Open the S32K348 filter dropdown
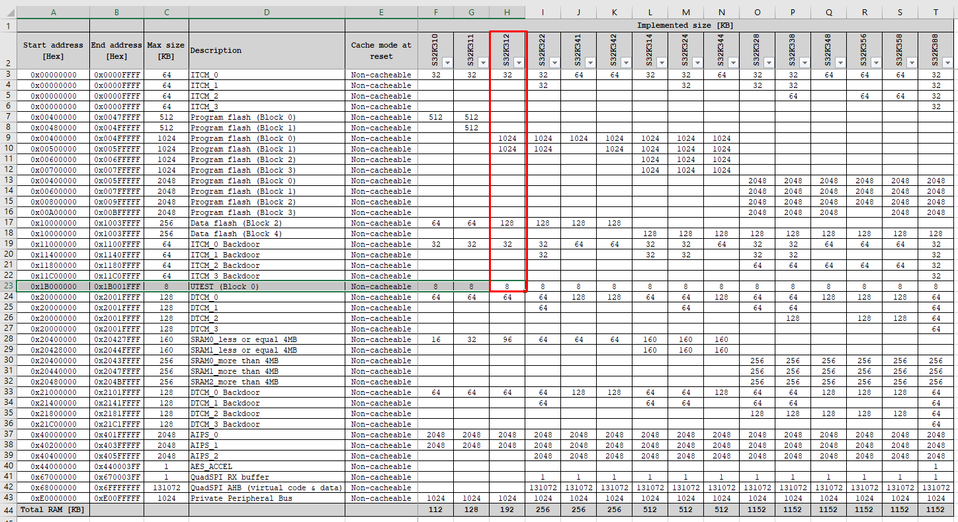958x522 pixels. [840, 62]
